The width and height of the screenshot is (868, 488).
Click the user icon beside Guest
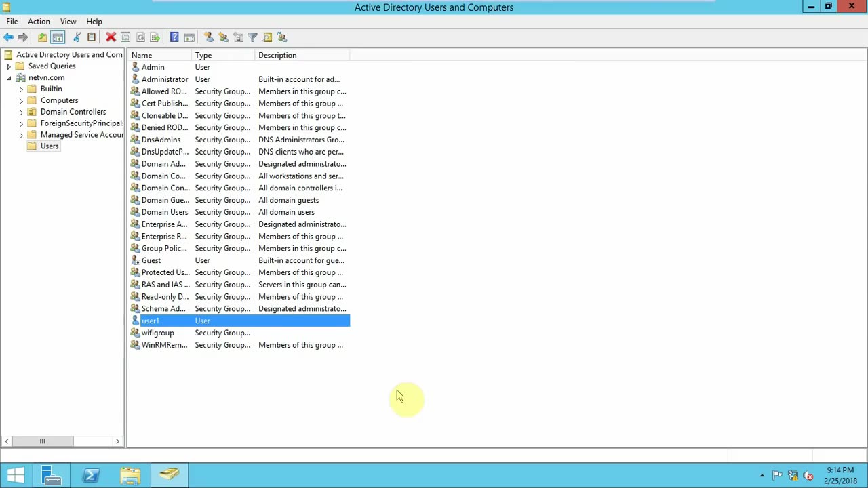(135, 260)
